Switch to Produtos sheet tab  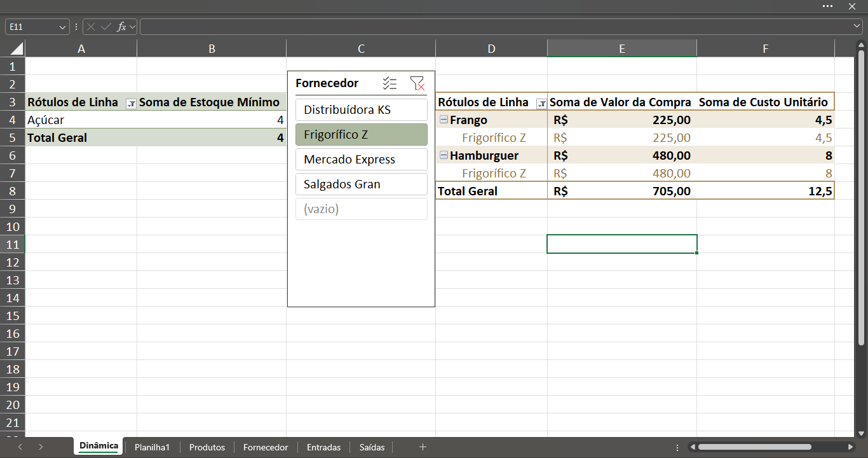207,447
